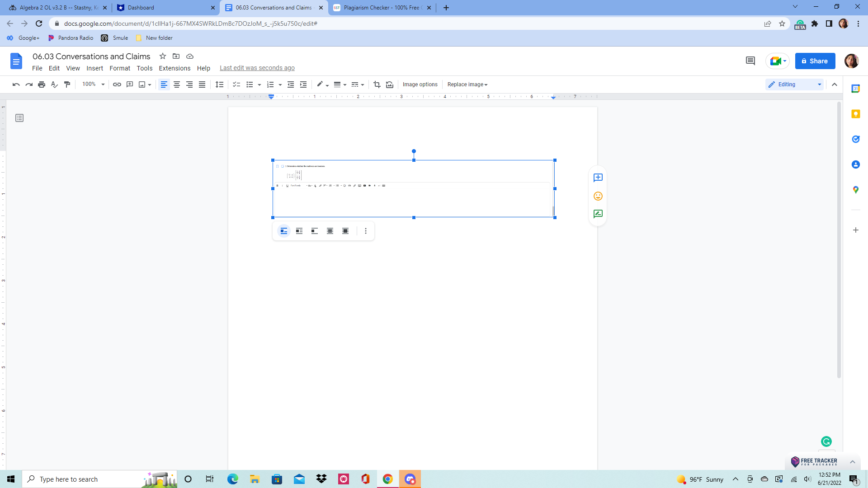This screenshot has width=868, height=488.
Task: Select wrap text image layout
Action: click(299, 230)
